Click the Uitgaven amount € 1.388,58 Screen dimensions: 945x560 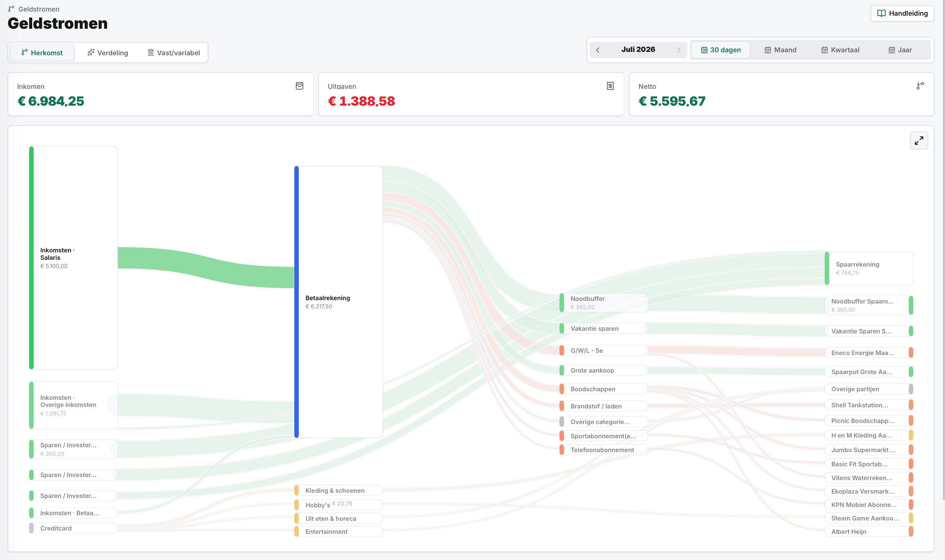point(361,101)
